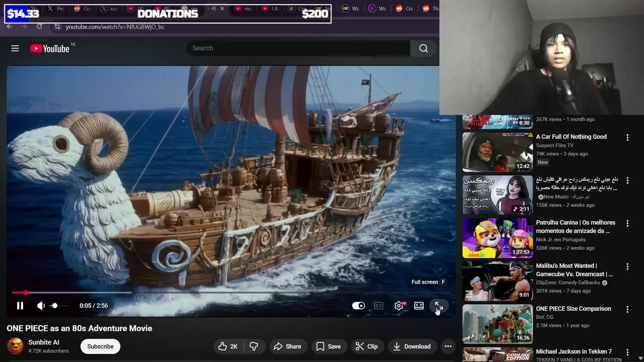Open options menu for ONE PIECE Size Comparison
The width and height of the screenshot is (644, 362).
tap(627, 309)
